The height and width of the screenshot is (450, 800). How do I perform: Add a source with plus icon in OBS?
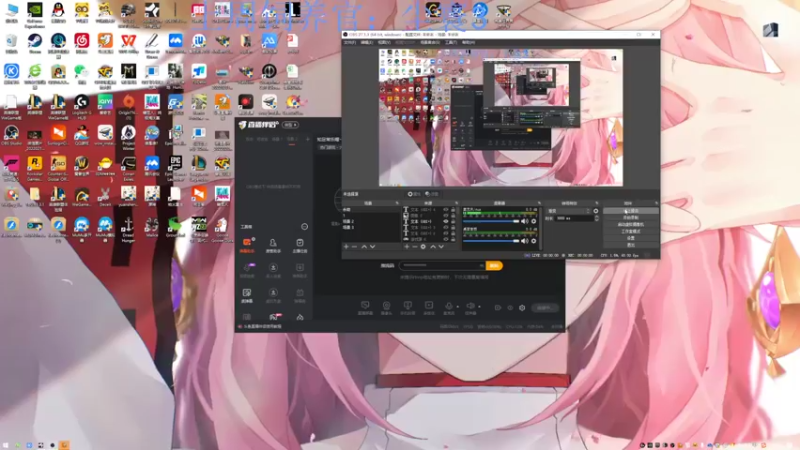(407, 247)
